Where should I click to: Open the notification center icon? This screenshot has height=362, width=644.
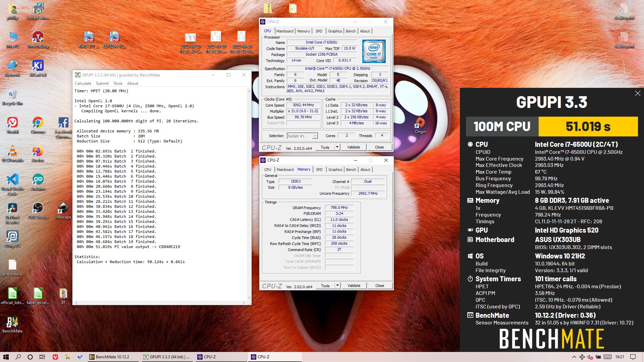(x=633, y=357)
